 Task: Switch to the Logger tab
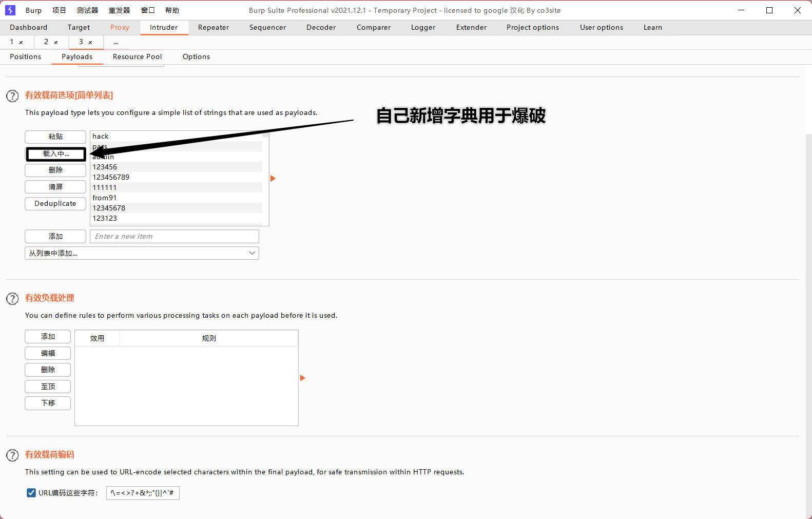point(423,27)
